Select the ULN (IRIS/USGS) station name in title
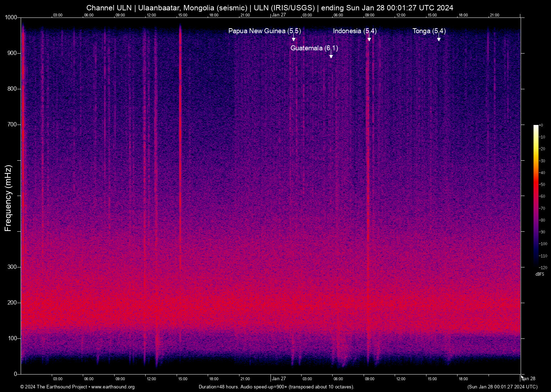551x392 pixels. click(284, 7)
